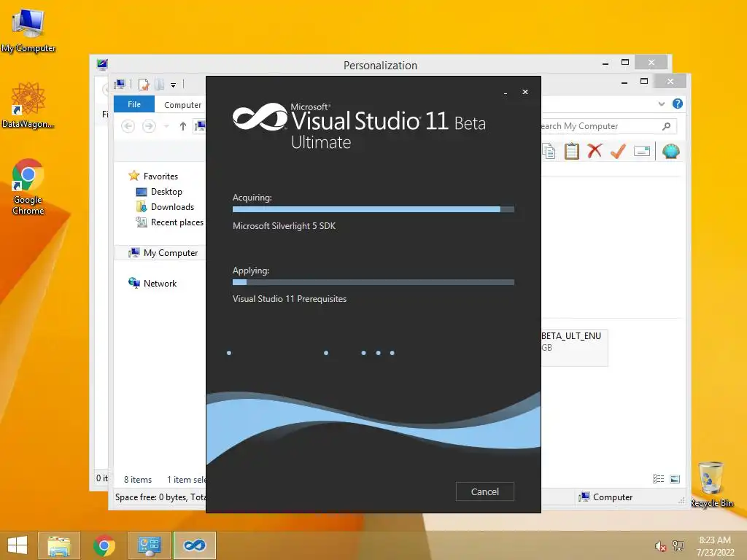Cancel the Visual Studio 11 installation

(x=484, y=491)
